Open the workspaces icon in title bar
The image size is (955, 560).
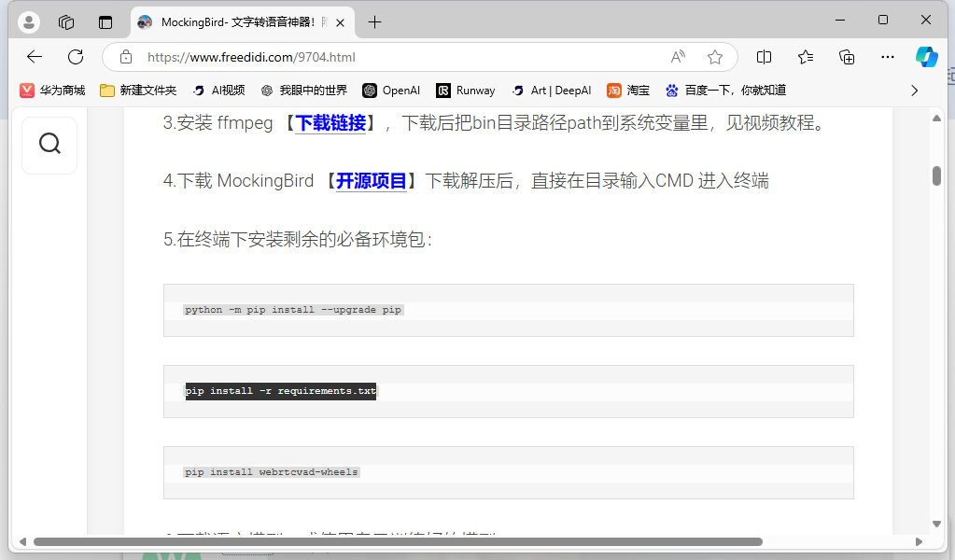(x=66, y=22)
